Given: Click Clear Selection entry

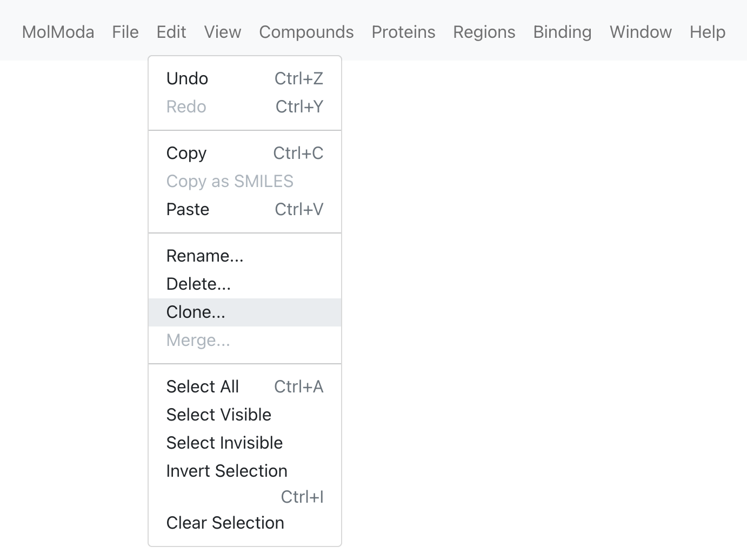Looking at the screenshot, I should coord(245,523).
